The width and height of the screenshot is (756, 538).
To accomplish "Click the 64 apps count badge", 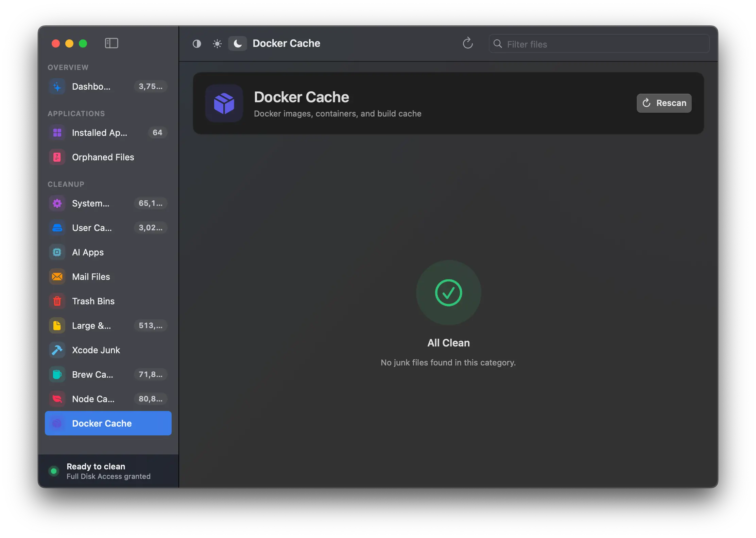I will pos(157,132).
